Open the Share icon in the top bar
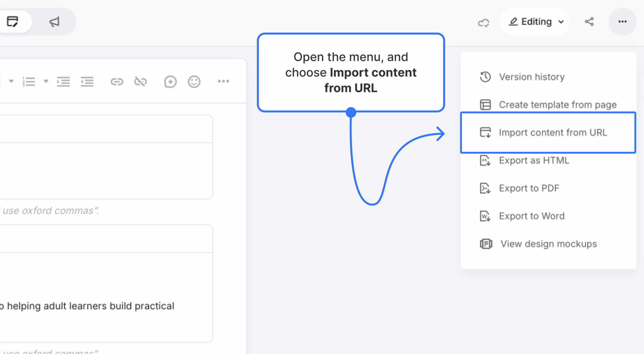This screenshot has height=354, width=644. 589,22
